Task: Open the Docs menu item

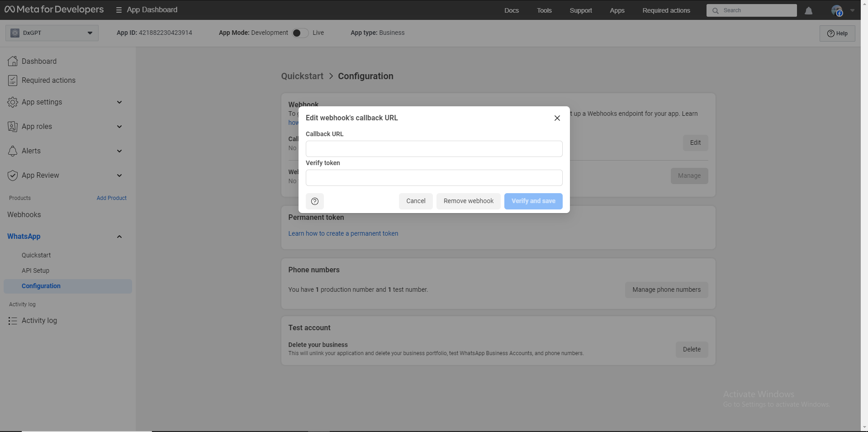Action: 511,10
